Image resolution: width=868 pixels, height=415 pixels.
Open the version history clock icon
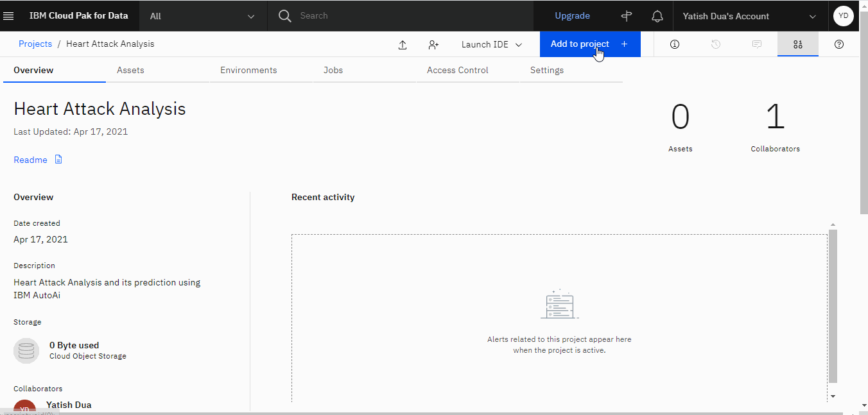[716, 44]
